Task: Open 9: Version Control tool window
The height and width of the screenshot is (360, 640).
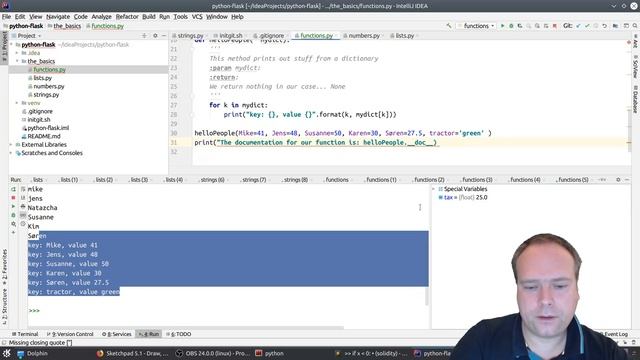Action: [x=70, y=334]
